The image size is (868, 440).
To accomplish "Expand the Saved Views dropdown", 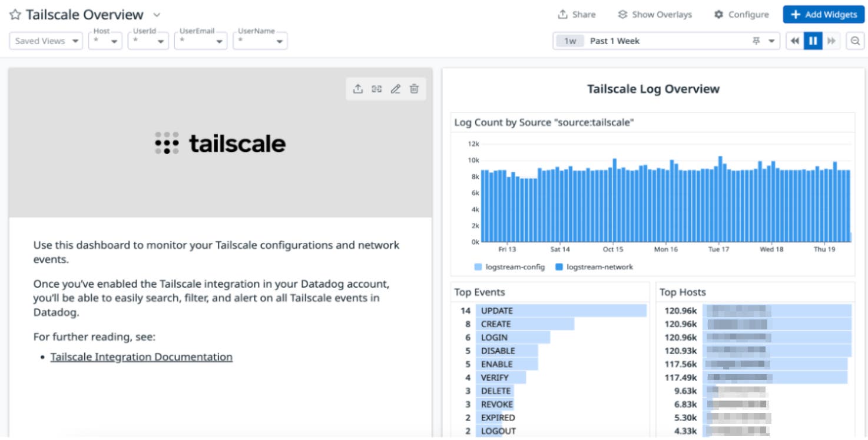I will (45, 41).
